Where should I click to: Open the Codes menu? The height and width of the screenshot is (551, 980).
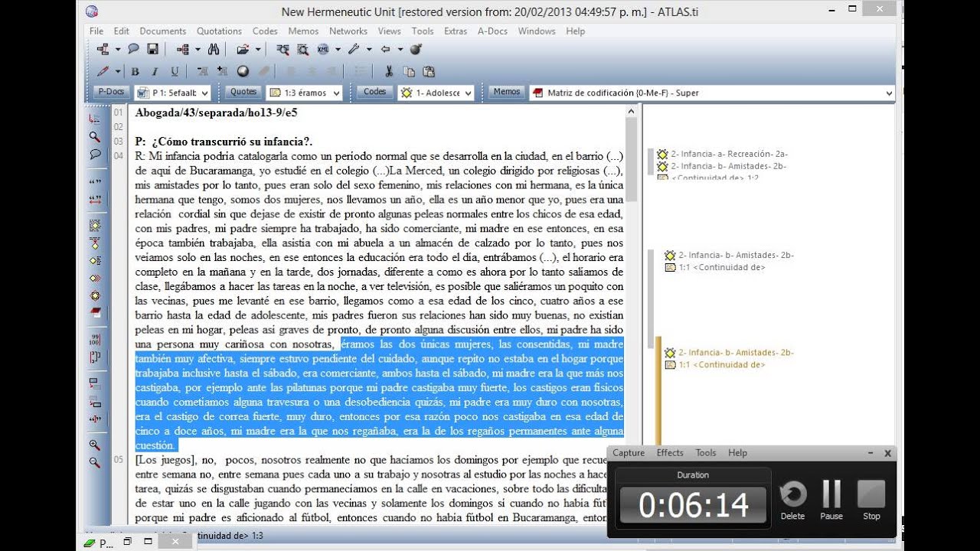(265, 31)
